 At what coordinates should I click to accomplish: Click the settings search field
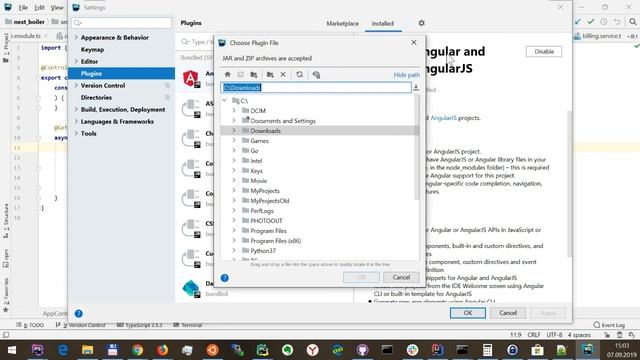pos(122,23)
